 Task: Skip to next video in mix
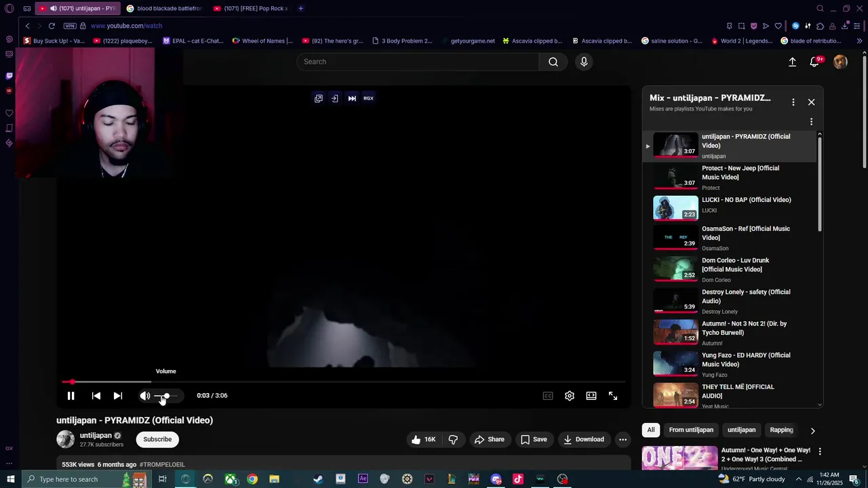point(118,396)
